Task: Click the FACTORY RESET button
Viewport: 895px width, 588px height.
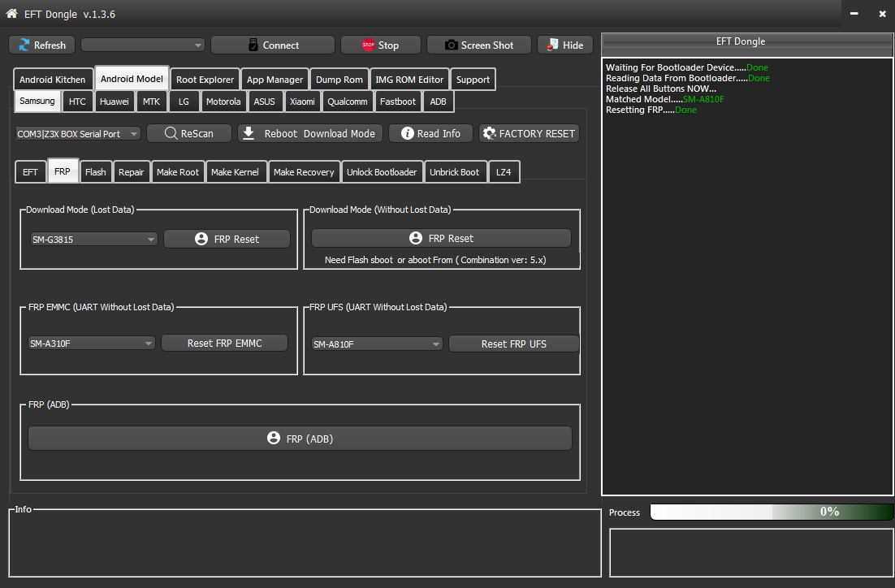Action: click(x=530, y=133)
